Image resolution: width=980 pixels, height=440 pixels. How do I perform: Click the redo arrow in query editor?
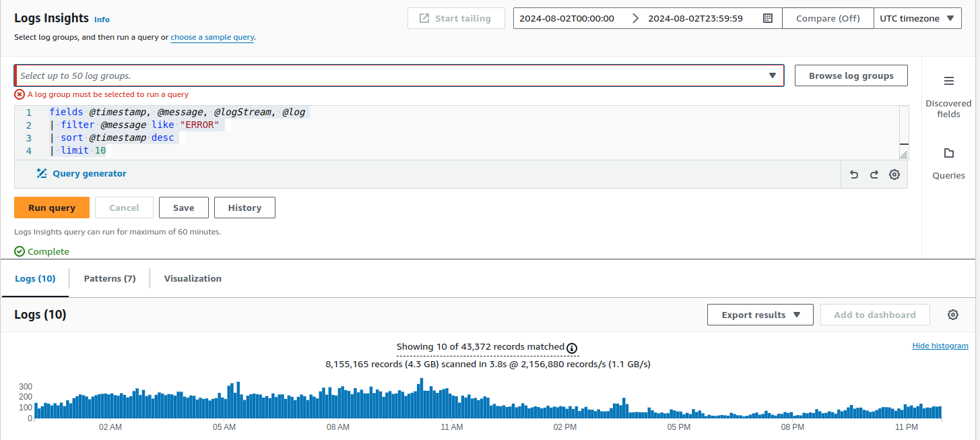(874, 174)
